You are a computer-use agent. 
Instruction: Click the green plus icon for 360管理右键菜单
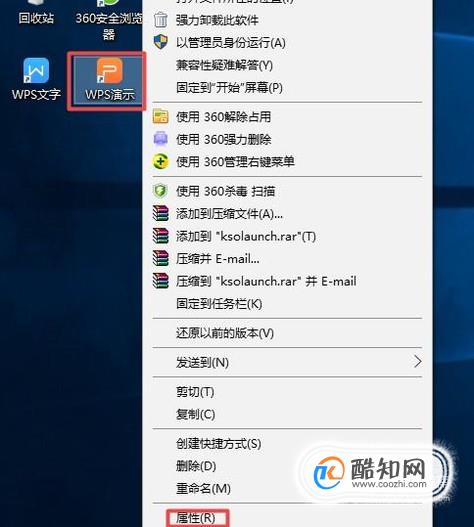(161, 161)
